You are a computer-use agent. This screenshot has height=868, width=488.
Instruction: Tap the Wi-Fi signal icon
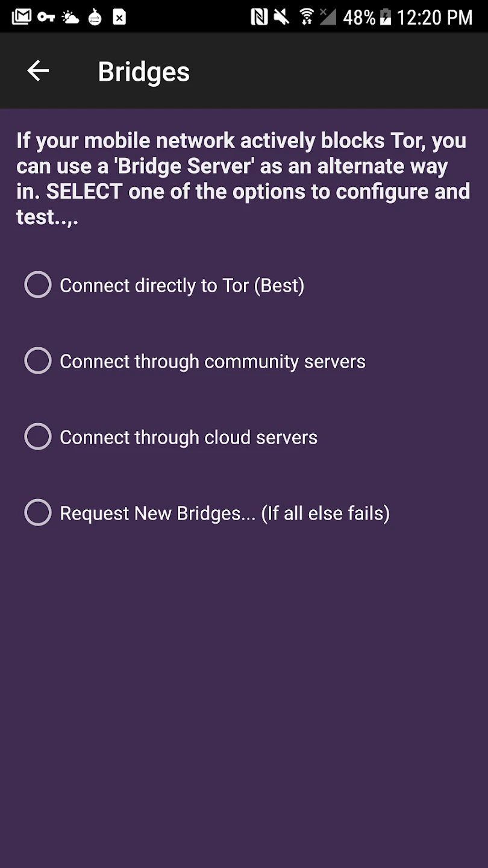click(x=306, y=17)
